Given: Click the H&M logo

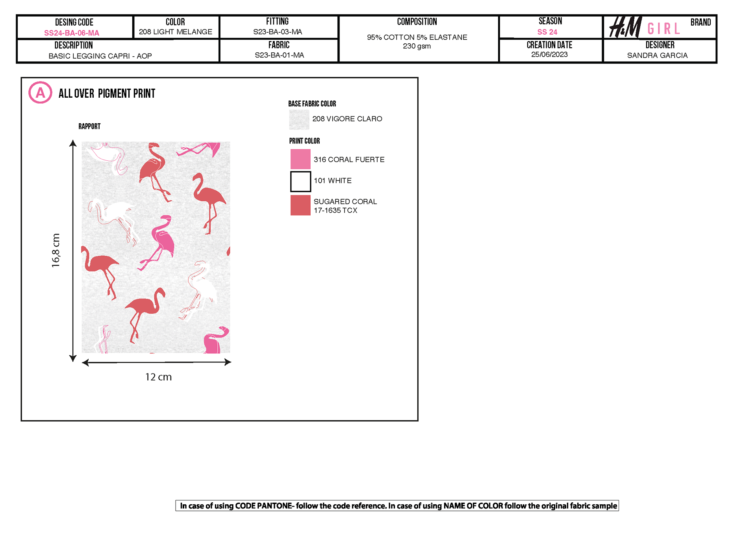Looking at the screenshot, I should click(625, 27).
